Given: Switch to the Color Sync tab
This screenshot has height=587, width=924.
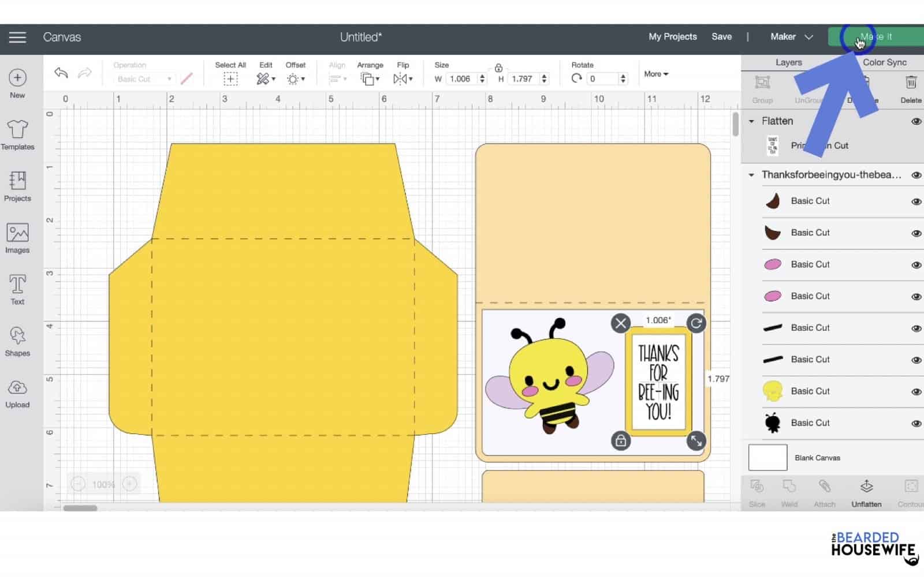Looking at the screenshot, I should coord(884,62).
